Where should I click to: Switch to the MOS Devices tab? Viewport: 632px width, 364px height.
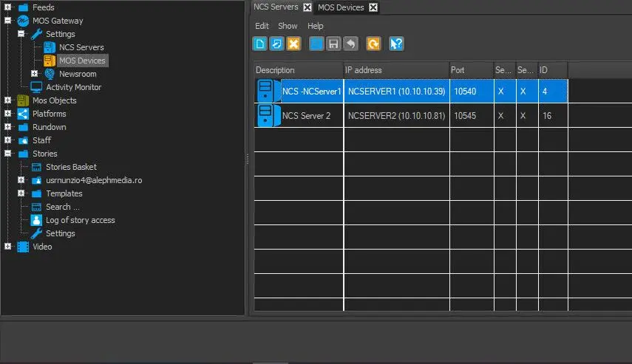point(341,7)
